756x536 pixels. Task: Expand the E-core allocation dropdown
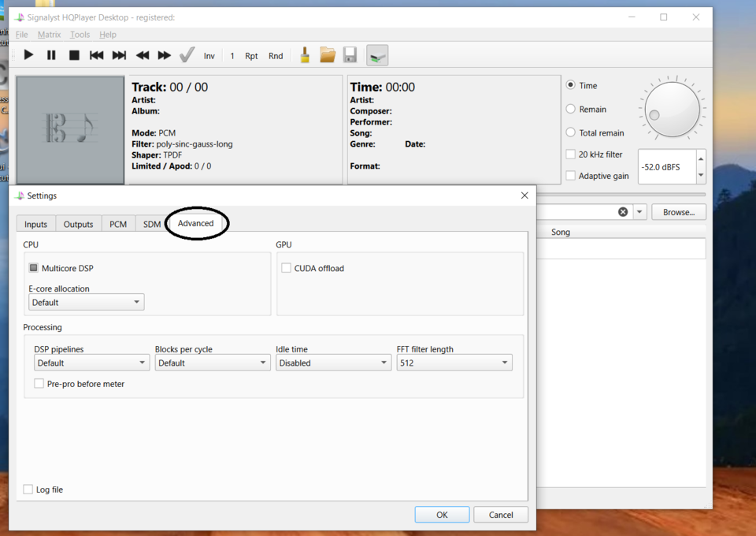[87, 303]
